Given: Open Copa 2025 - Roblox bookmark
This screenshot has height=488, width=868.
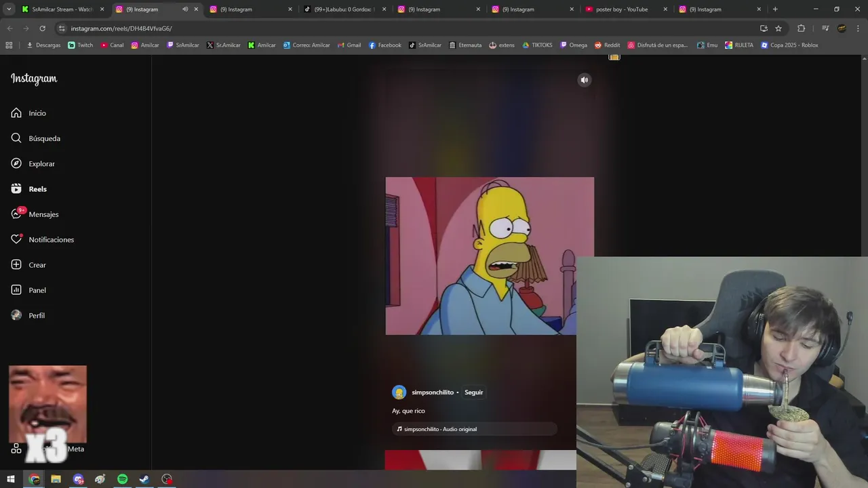Looking at the screenshot, I should pyautogui.click(x=789, y=45).
